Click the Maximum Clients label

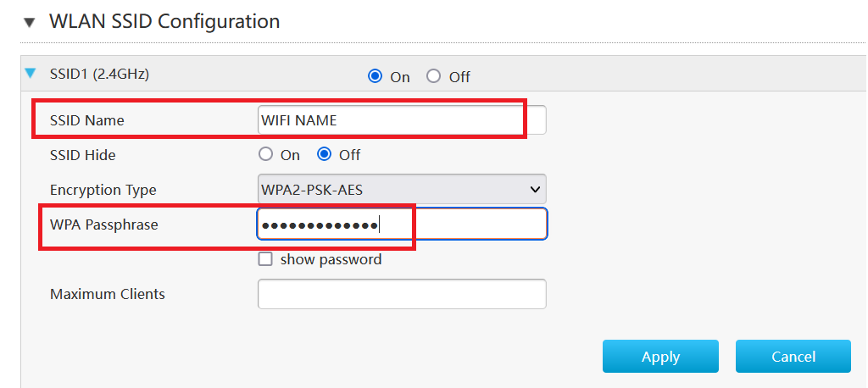click(x=108, y=294)
